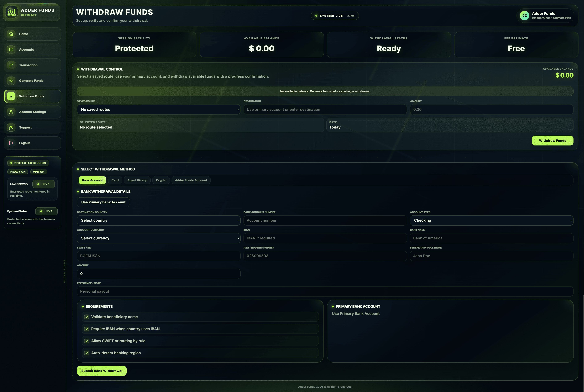The width and height of the screenshot is (584, 392).
Task: Click the Session Security Protected card
Action: coord(134,45)
